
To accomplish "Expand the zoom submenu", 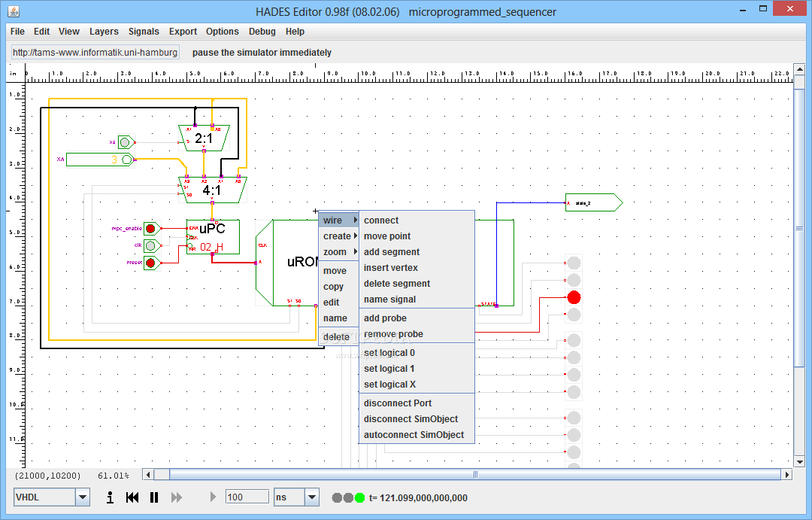I will 338,252.
